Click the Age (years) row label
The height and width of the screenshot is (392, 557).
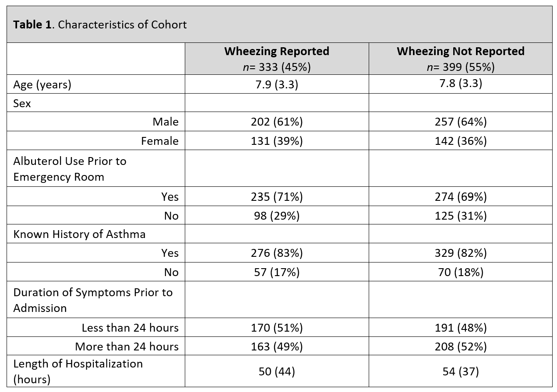pos(42,84)
